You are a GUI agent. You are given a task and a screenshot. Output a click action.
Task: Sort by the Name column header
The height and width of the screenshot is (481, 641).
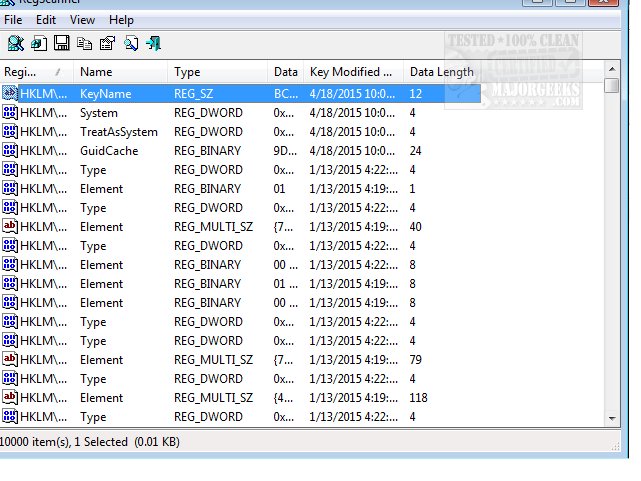pos(121,72)
